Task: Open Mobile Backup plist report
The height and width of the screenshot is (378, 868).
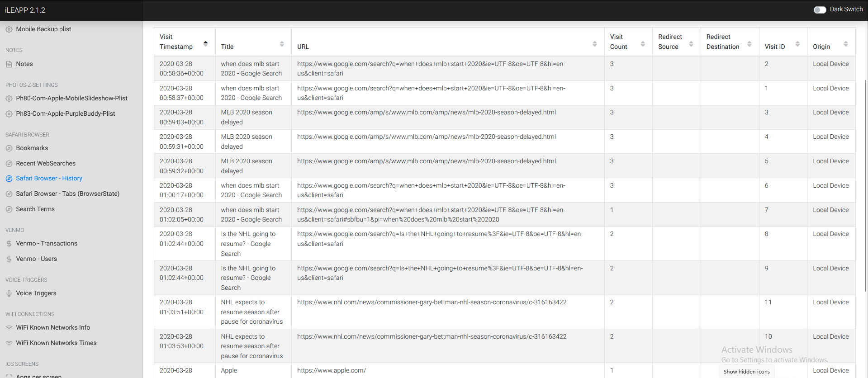Action: (x=43, y=29)
